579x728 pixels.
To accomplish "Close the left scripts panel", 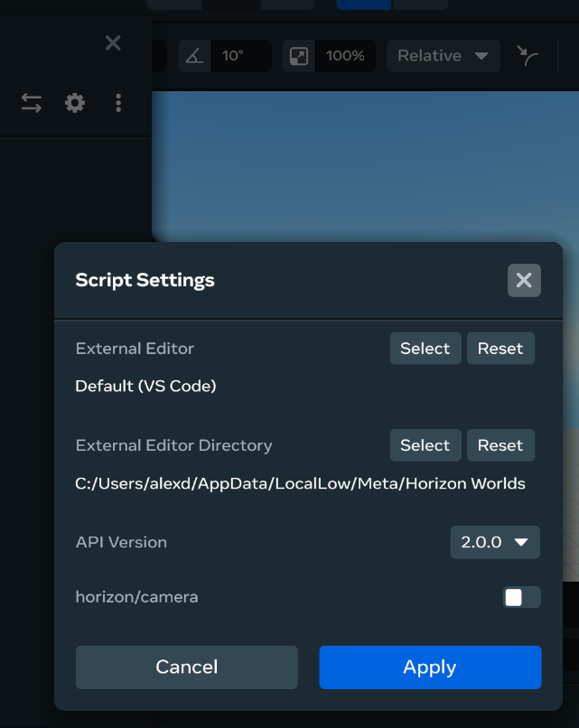I will 113,43.
